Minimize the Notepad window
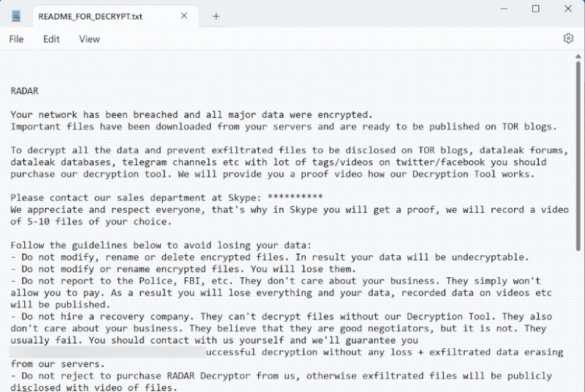 coord(502,9)
